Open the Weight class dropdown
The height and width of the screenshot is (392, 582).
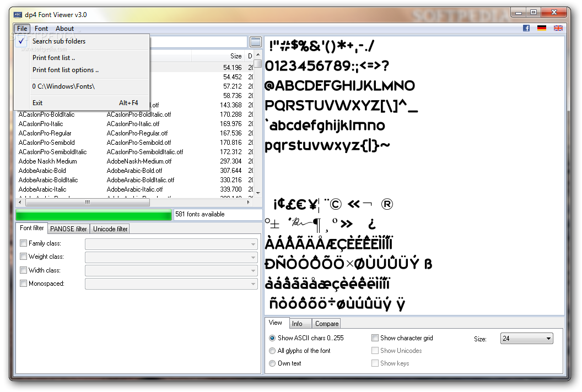click(x=171, y=257)
